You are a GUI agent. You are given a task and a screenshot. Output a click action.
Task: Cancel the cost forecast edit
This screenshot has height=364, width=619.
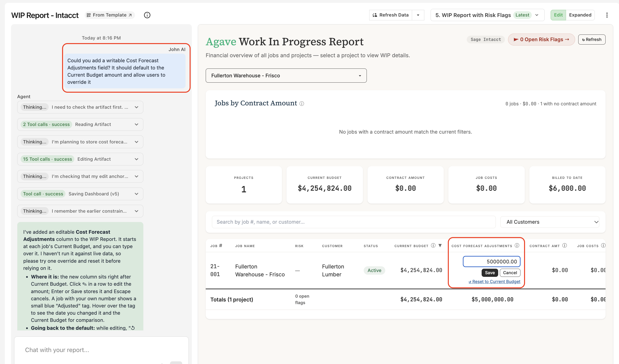point(510,273)
